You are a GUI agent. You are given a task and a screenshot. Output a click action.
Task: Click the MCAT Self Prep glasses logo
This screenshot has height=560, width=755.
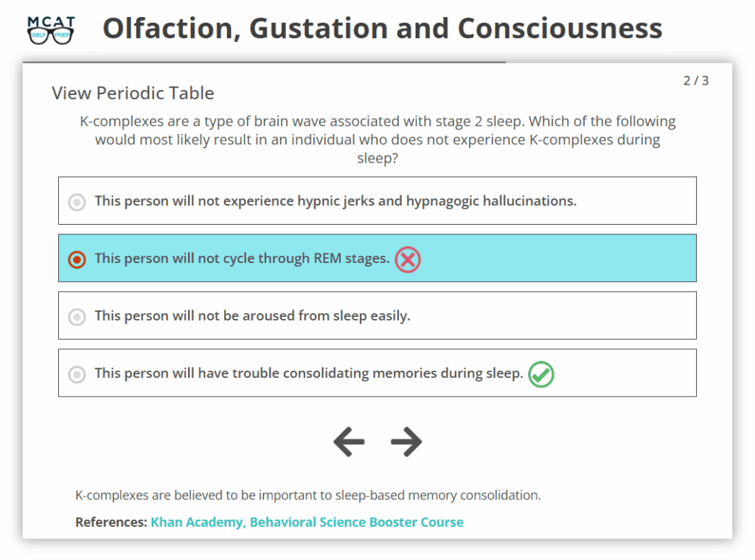[51, 30]
